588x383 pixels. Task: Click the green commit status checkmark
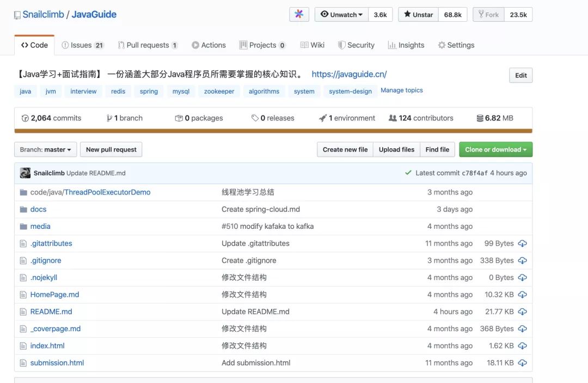coord(408,173)
